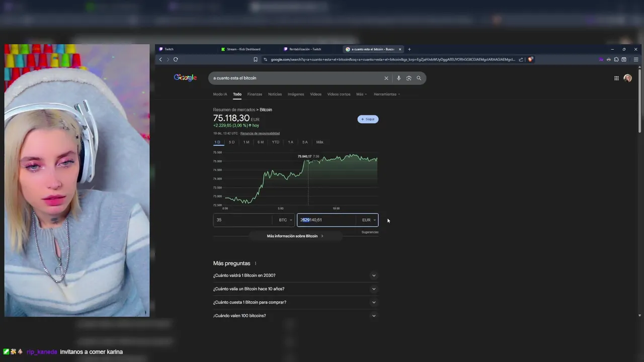
Task: Bookmark this page with the bookmark icon
Action: pos(256,59)
